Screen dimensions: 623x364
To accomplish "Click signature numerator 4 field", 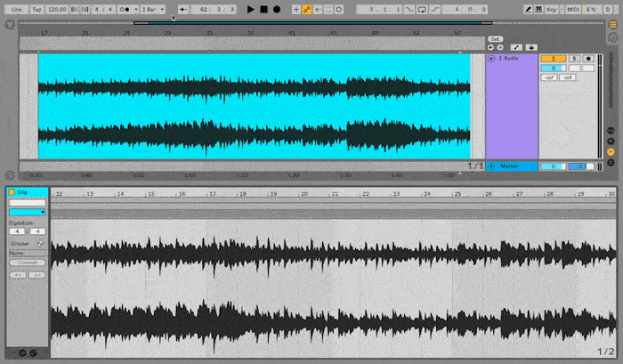I will (17, 231).
